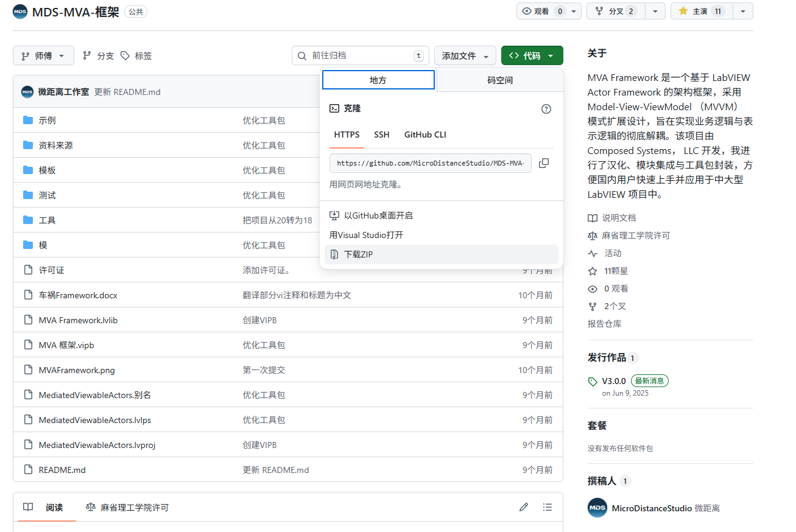The height and width of the screenshot is (532, 796).
Task: Select the SSH clone tab
Action: [x=382, y=135]
